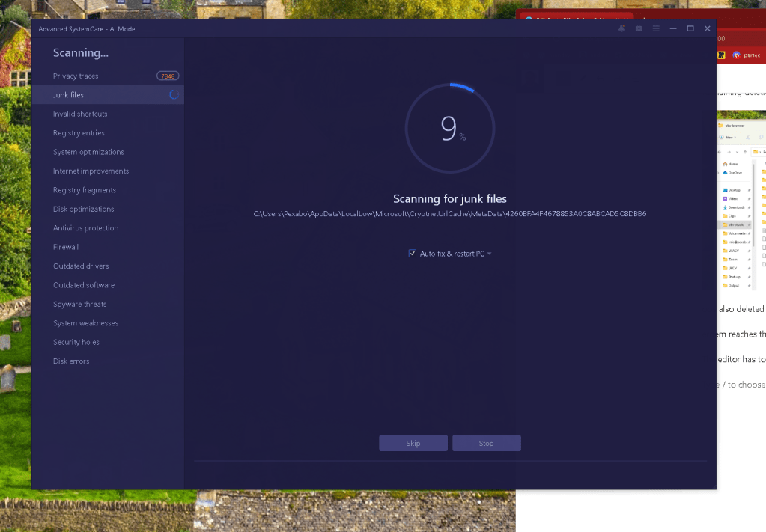The width and height of the screenshot is (766, 532).
Task: Select System optimizations in the scan list
Action: (x=108, y=152)
